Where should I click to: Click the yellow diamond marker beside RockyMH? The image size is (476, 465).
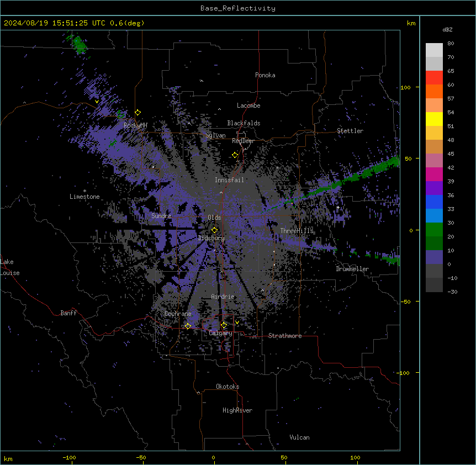[138, 113]
